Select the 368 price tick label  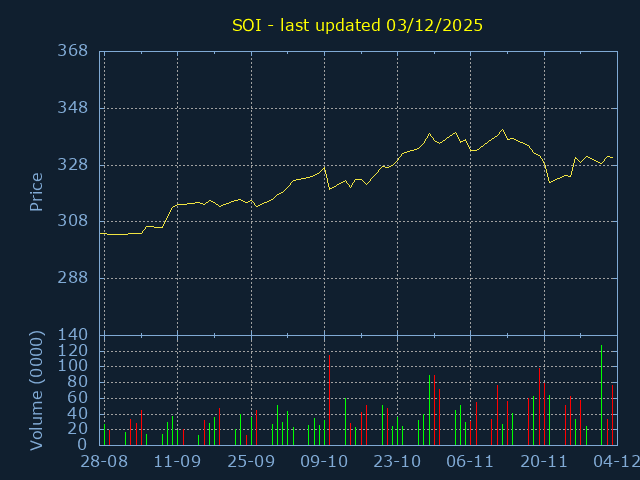pyautogui.click(x=72, y=51)
